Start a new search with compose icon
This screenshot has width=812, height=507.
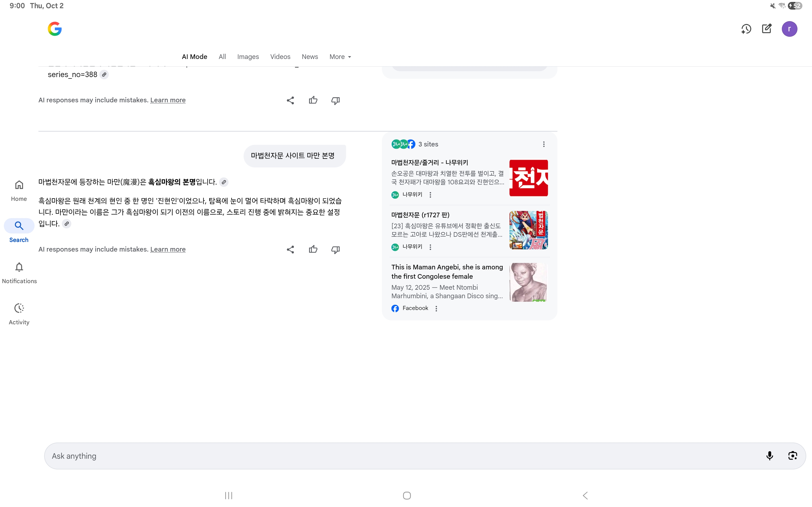(767, 29)
